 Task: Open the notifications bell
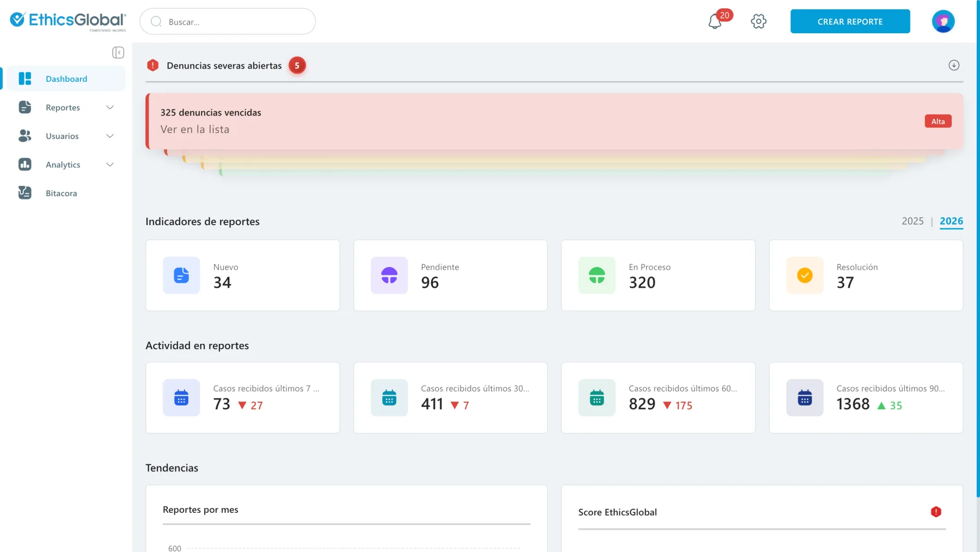(715, 22)
